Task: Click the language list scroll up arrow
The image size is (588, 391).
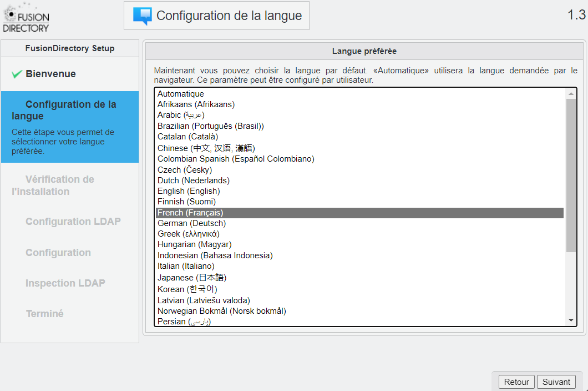Action: coord(571,93)
